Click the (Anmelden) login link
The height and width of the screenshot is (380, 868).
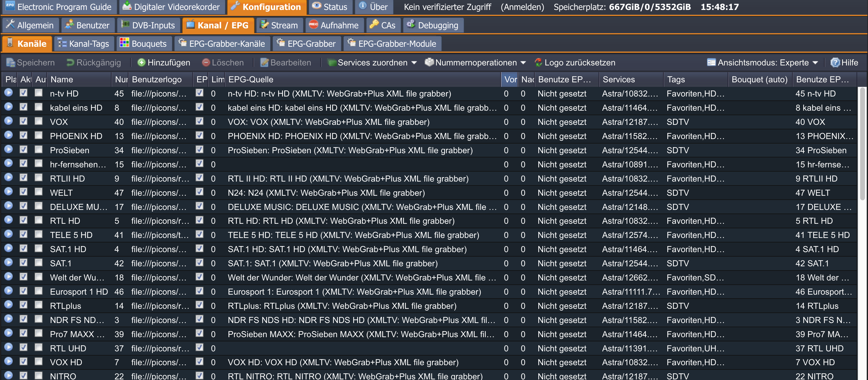pos(522,7)
